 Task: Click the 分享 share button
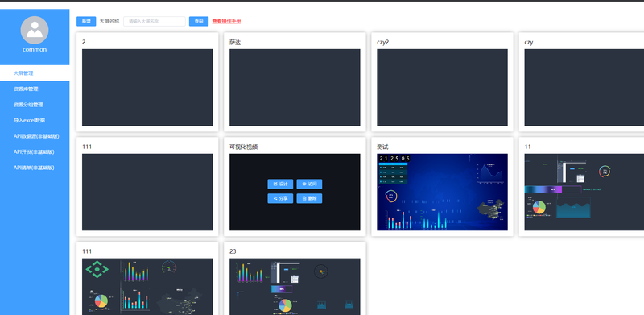280,198
